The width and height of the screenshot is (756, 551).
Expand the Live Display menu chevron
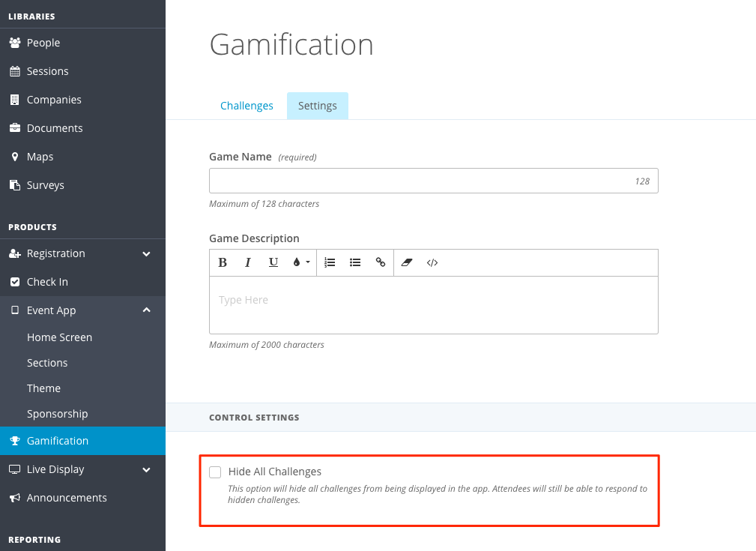tap(147, 469)
